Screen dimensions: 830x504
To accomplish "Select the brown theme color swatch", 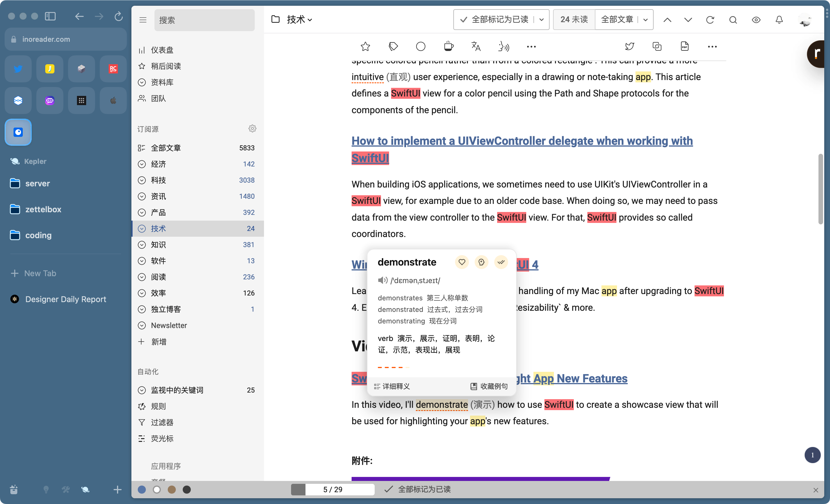I will [172, 490].
